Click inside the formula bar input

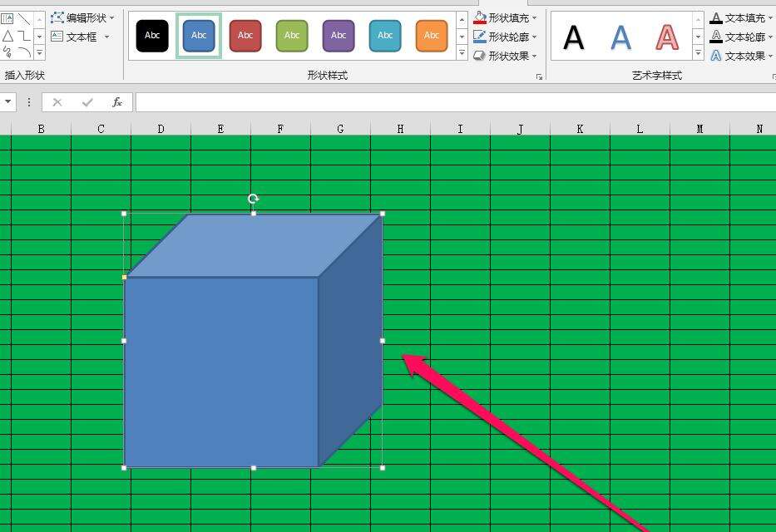pyautogui.click(x=455, y=102)
